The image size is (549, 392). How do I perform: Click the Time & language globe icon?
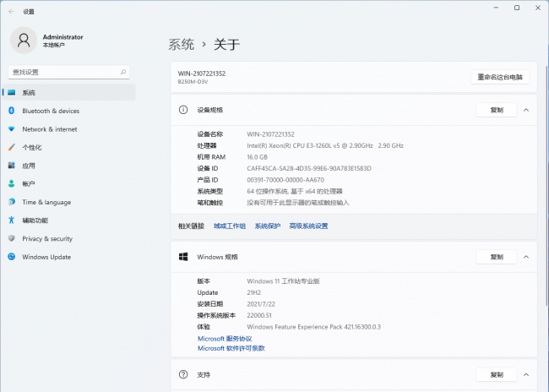coord(12,202)
